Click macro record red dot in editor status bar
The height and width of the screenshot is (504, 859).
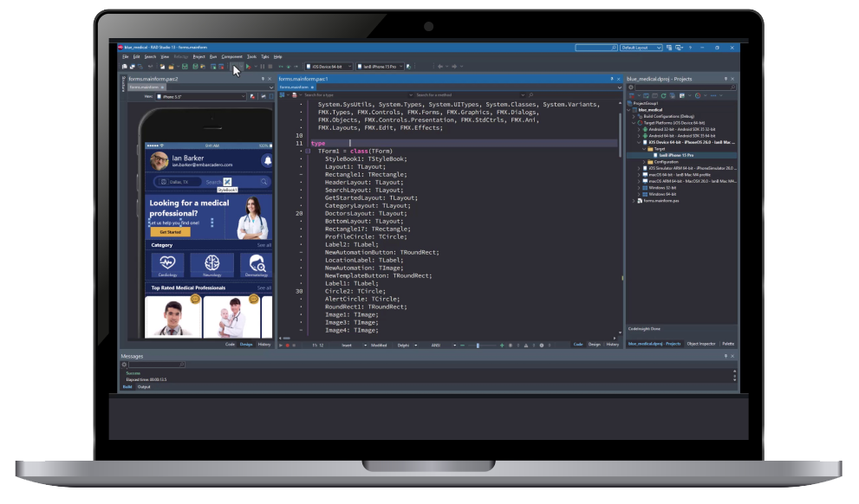pyautogui.click(x=287, y=346)
